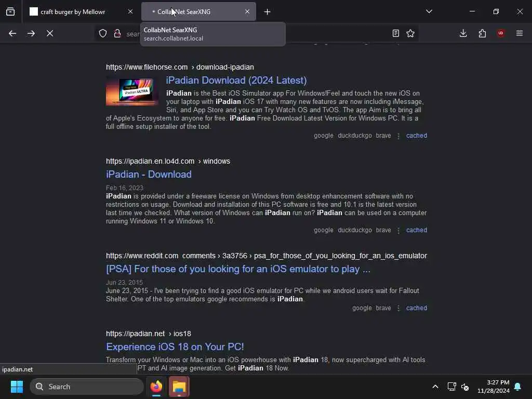
Task: Close the CollabNet SearXNG tab
Action: click(247, 12)
